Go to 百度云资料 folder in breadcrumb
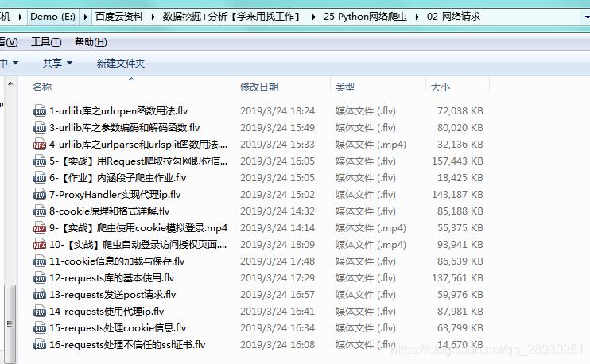This screenshot has width=590, height=364. point(119,17)
